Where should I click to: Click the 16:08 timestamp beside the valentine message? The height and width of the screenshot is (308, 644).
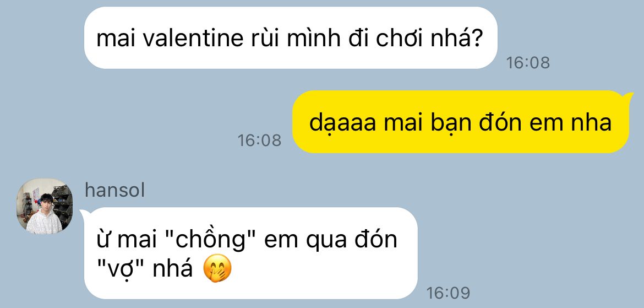point(527,62)
